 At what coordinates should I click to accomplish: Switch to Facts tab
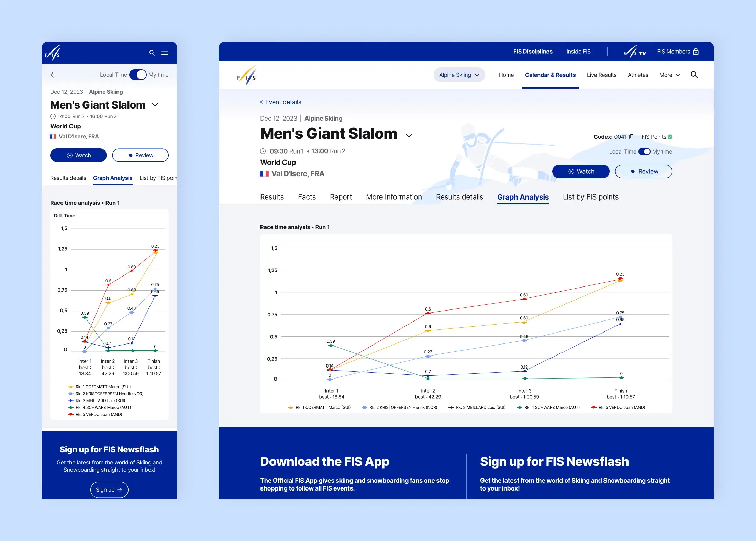click(x=307, y=197)
